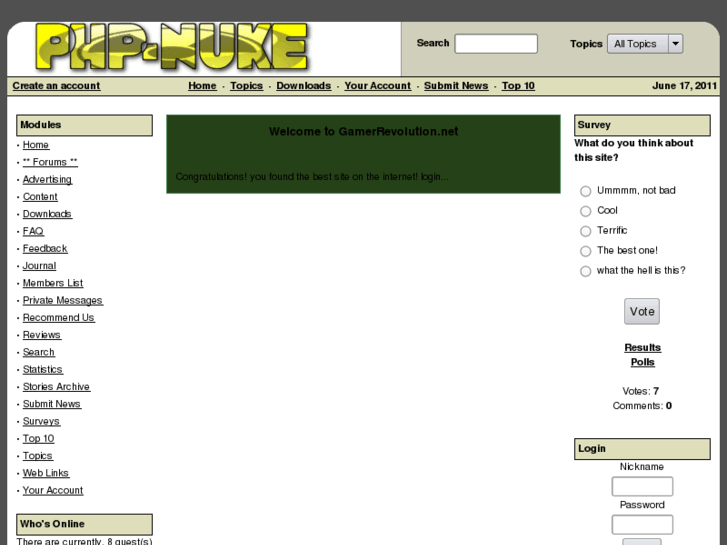The image size is (727, 545).
Task: Open the Your Account link in the Modules list
Action: pos(53,490)
